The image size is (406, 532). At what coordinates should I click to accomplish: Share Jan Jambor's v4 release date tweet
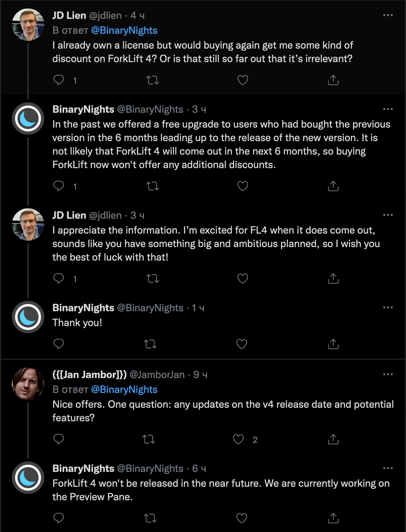333,439
